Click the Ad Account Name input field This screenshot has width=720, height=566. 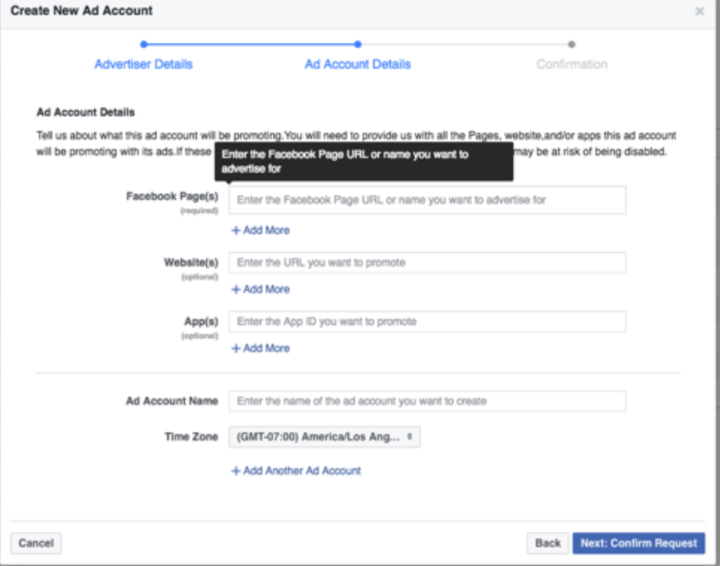[x=428, y=401]
